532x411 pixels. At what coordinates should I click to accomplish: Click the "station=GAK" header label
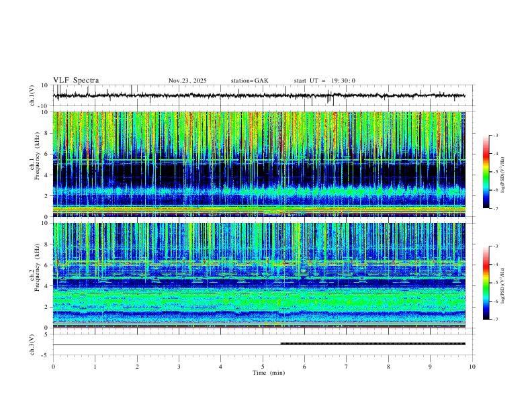[x=249, y=81]
